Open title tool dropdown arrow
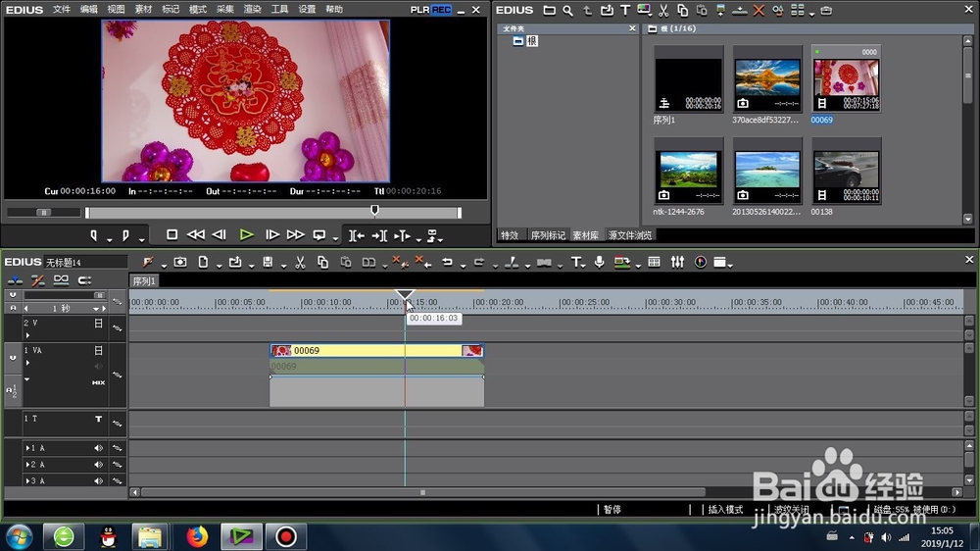The height and width of the screenshot is (551, 980). point(583,266)
